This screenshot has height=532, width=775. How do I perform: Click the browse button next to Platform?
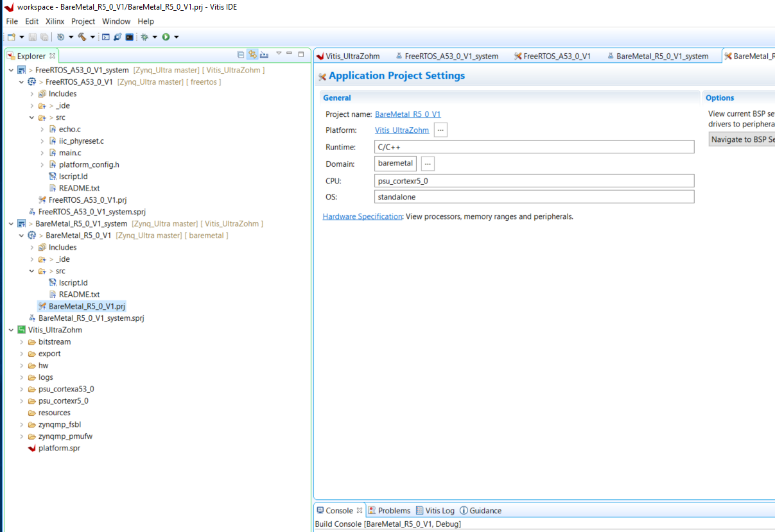[x=440, y=130]
